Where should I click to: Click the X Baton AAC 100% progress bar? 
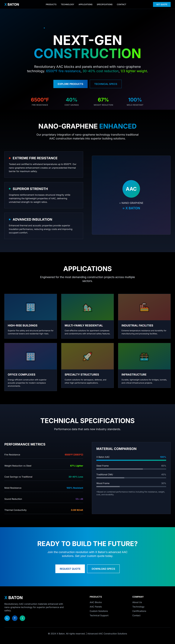click(x=131, y=460)
